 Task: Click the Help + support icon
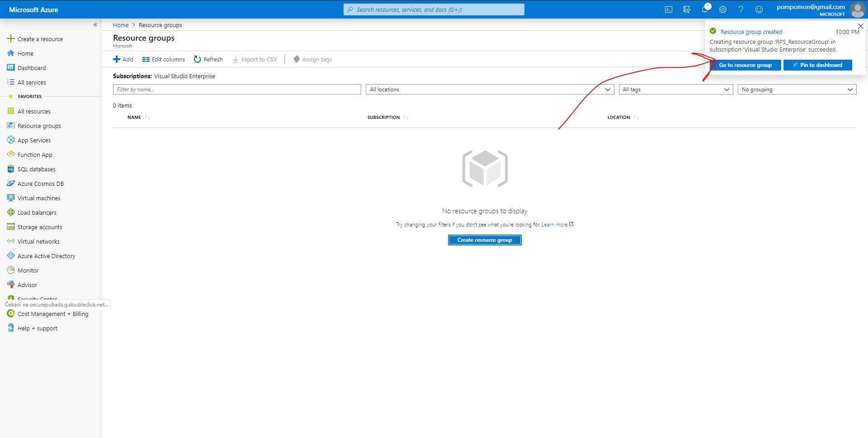[x=11, y=328]
